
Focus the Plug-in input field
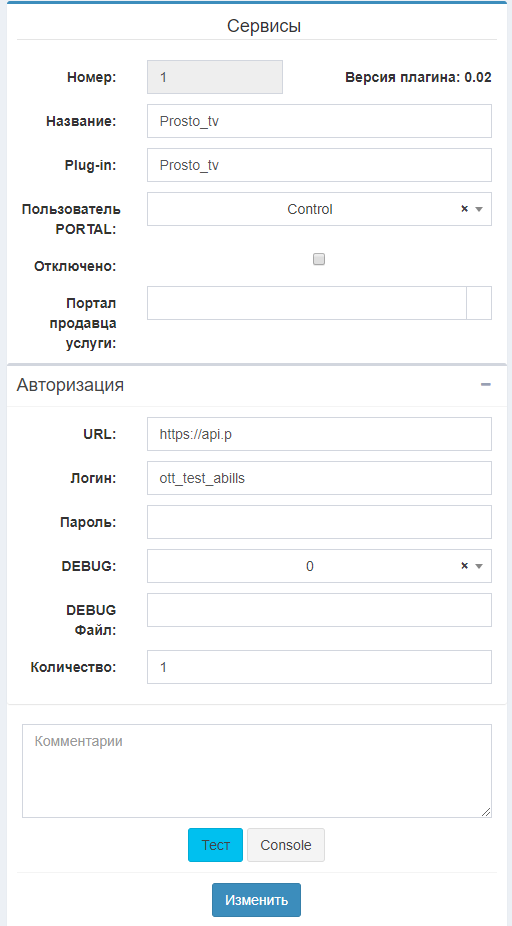point(319,165)
